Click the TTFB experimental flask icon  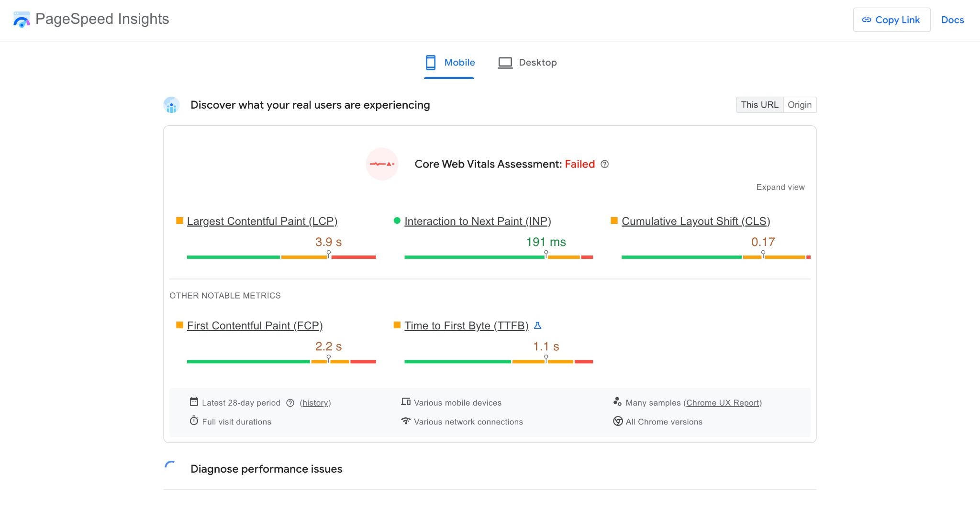(x=537, y=325)
